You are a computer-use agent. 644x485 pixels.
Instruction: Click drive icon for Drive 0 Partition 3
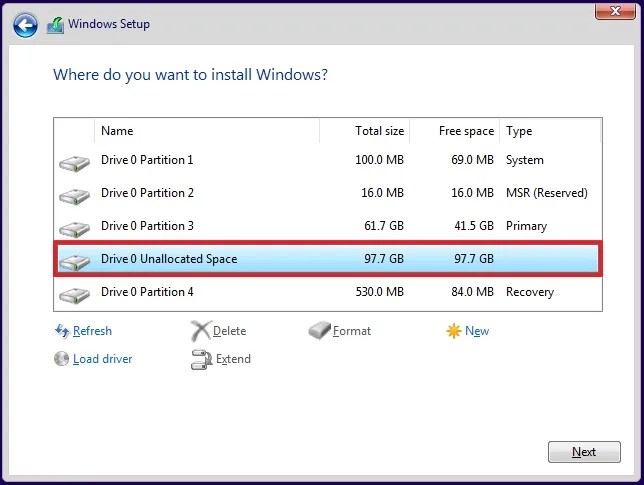coord(74,229)
